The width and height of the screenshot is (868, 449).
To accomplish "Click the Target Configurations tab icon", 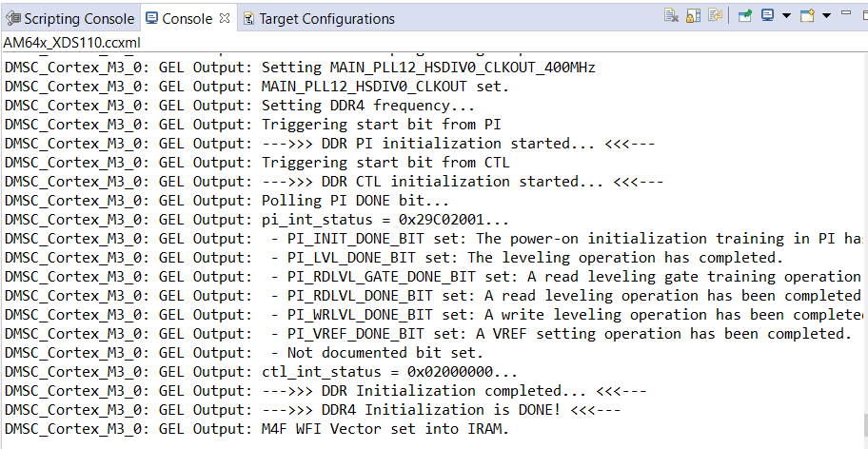I will [248, 19].
